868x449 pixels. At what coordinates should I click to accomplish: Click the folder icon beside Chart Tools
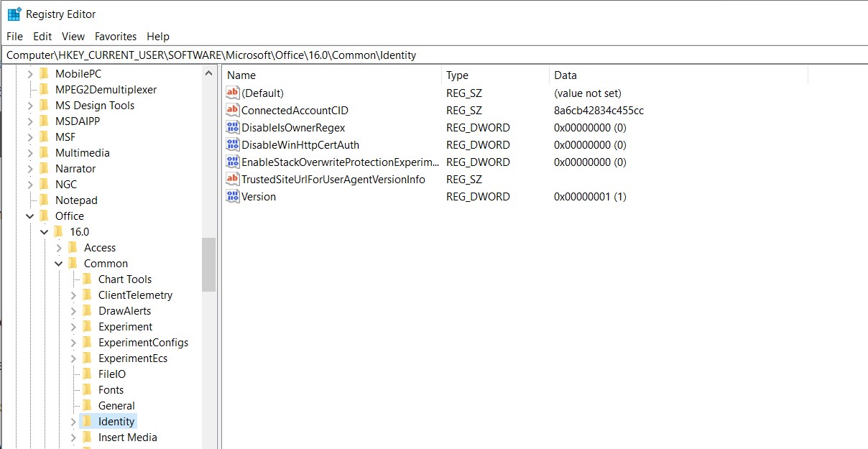coord(87,279)
